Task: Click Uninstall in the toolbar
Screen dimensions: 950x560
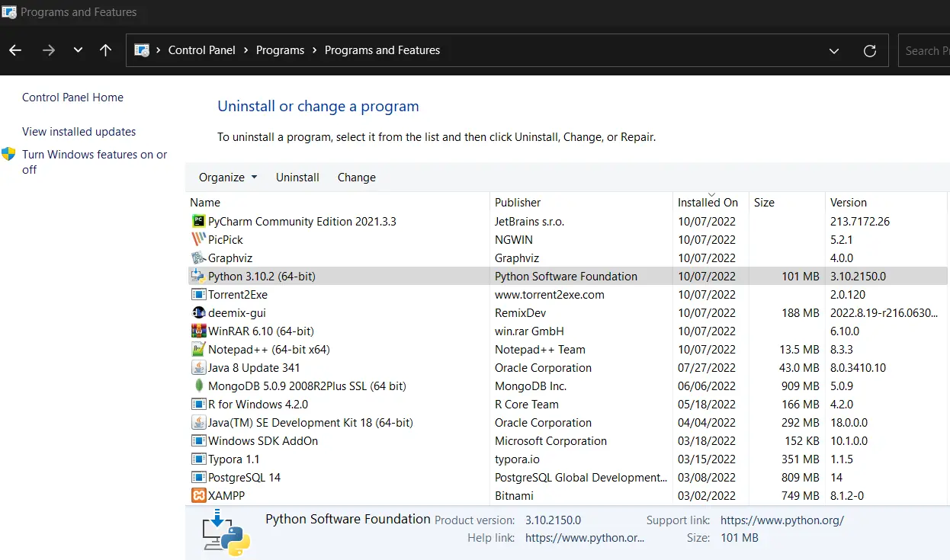Action: [x=297, y=178]
